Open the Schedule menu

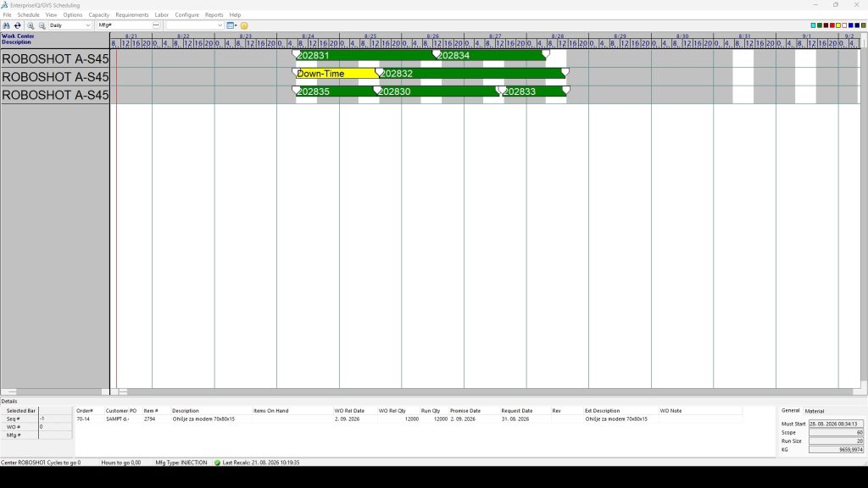pos(28,15)
